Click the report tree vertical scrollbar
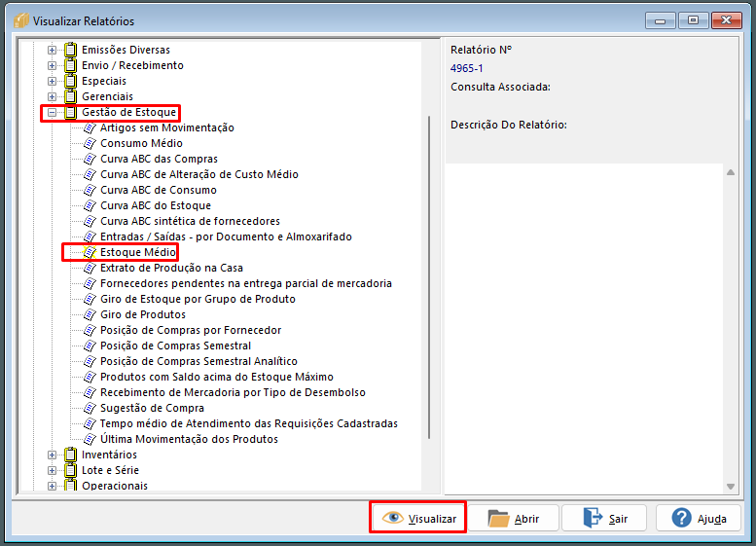This screenshot has width=756, height=546. [429, 277]
